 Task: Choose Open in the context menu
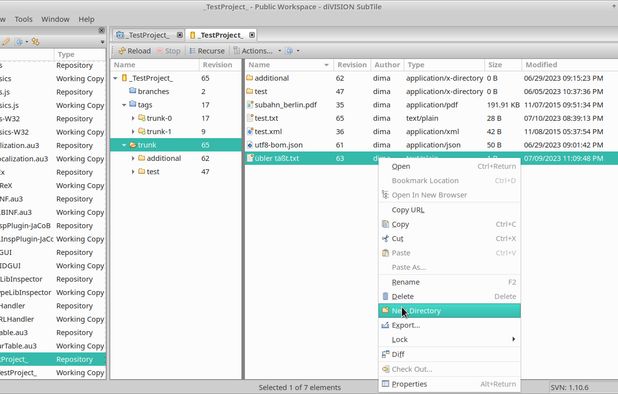coord(449,166)
